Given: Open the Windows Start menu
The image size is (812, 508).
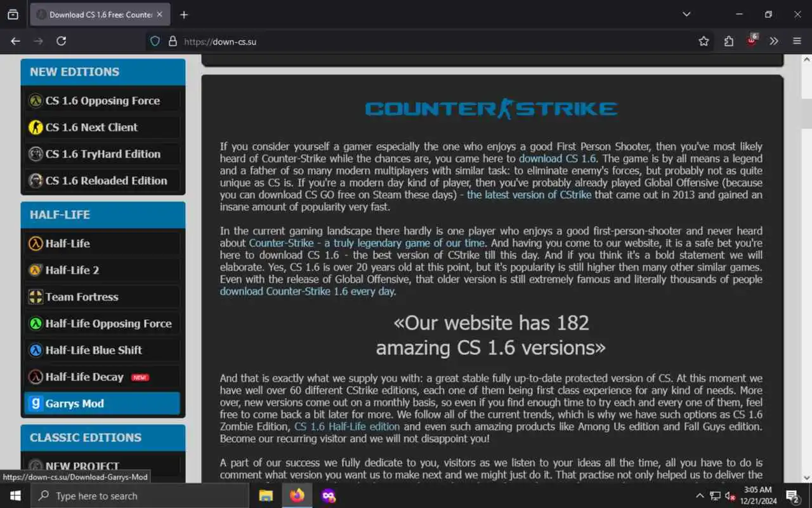Looking at the screenshot, I should 15,496.
